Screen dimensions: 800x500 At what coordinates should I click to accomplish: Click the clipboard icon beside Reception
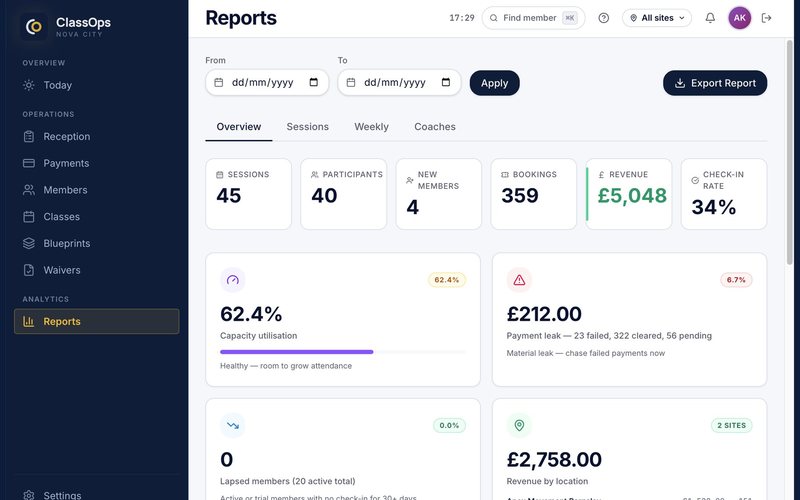29,136
